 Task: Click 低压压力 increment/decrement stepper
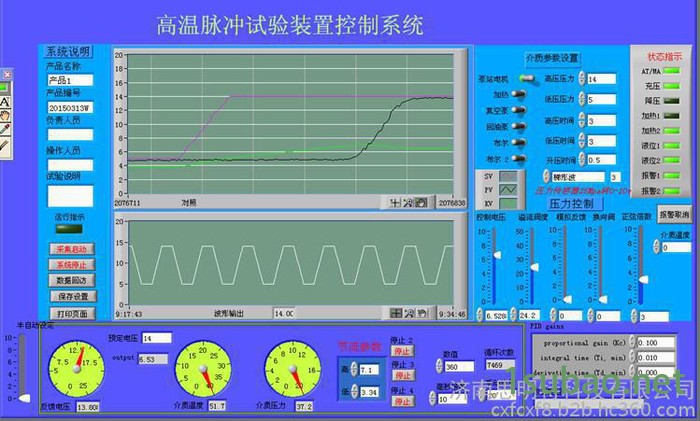pyautogui.click(x=582, y=99)
